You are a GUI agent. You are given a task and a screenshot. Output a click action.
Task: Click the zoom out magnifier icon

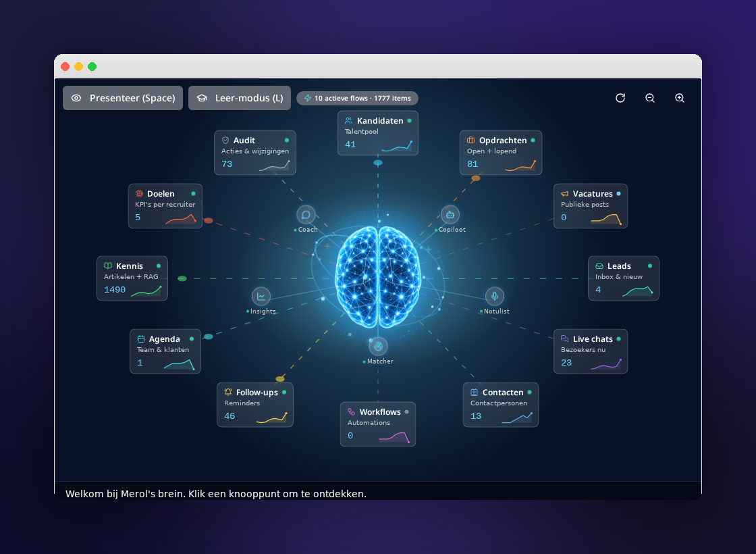[x=650, y=98]
